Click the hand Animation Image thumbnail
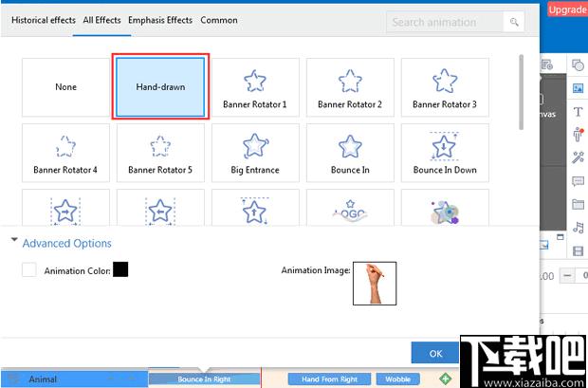 coord(375,284)
